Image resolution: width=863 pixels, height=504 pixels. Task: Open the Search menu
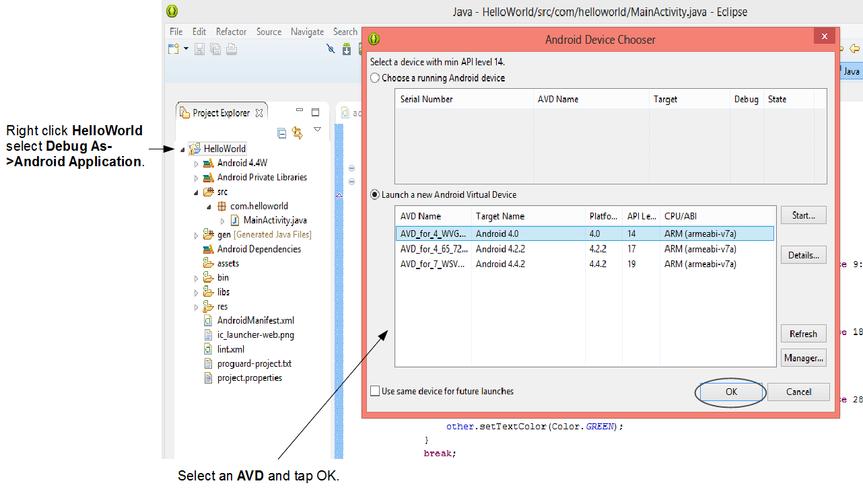tap(345, 32)
